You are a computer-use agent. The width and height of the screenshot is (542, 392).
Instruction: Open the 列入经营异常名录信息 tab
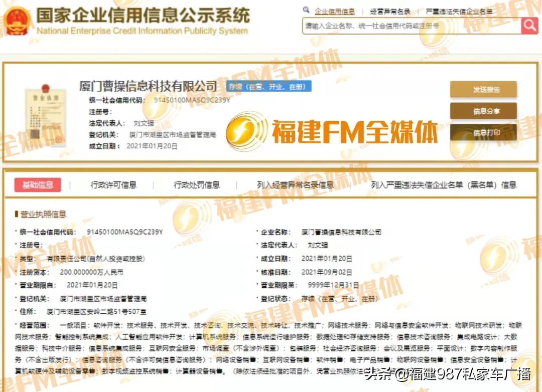295,184
